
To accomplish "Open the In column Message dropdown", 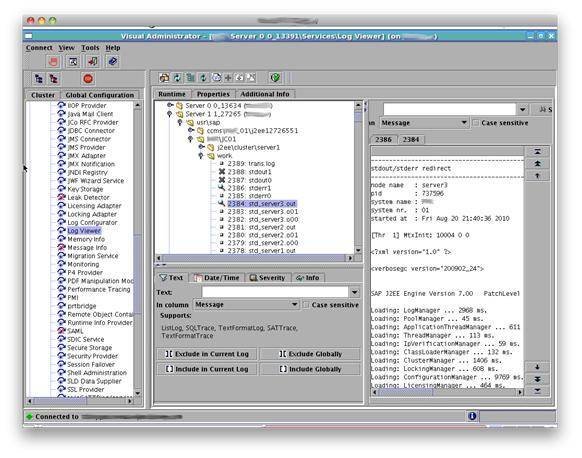I will [x=294, y=304].
